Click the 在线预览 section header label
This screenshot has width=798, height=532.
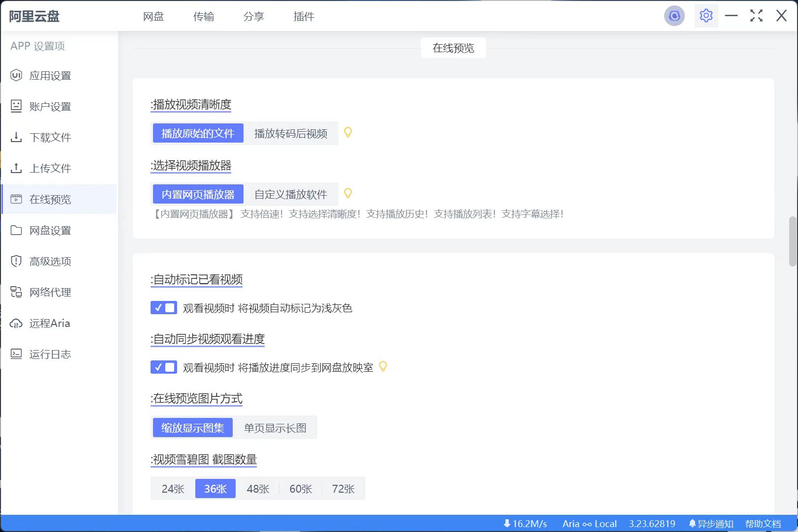[453, 48]
